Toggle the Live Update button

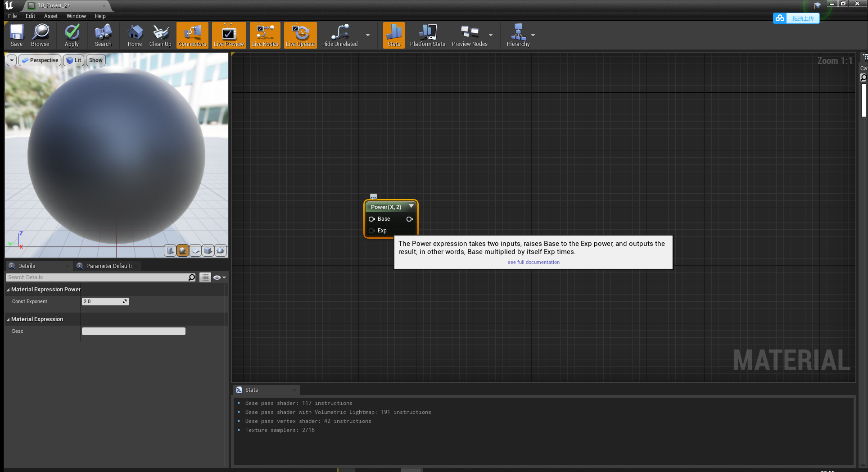click(300, 35)
